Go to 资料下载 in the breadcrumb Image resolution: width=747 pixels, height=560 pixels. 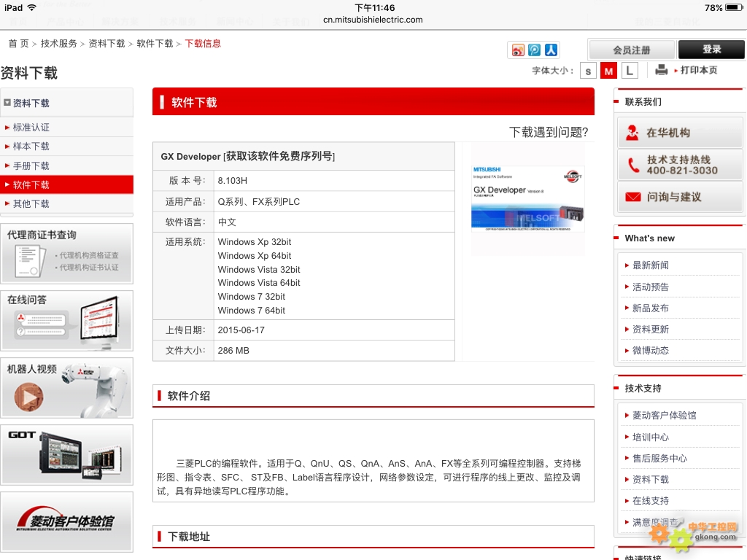pyautogui.click(x=107, y=44)
